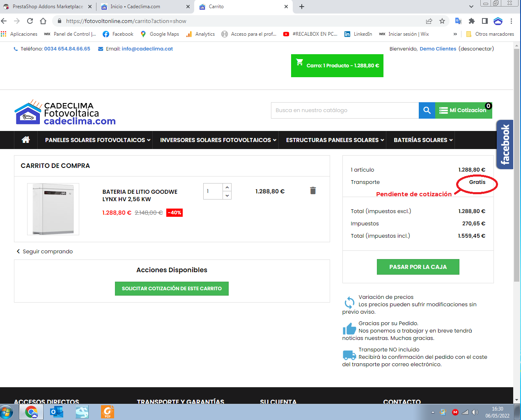521x420 pixels.
Task: Click the home icon in navigation bar
Action: (x=26, y=140)
